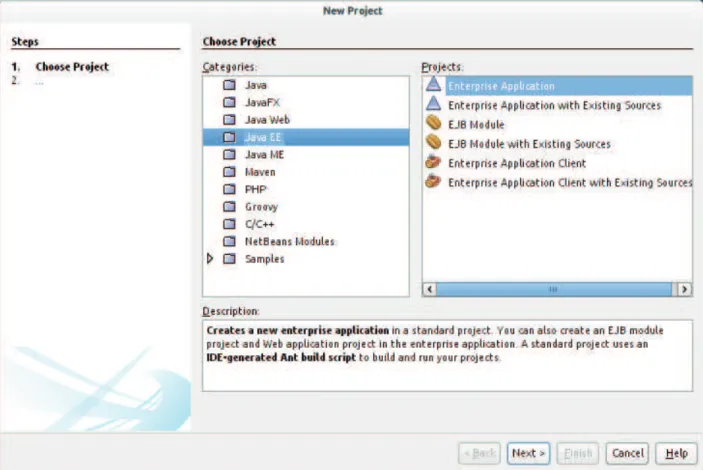Select the Samples category label

pos(265,259)
